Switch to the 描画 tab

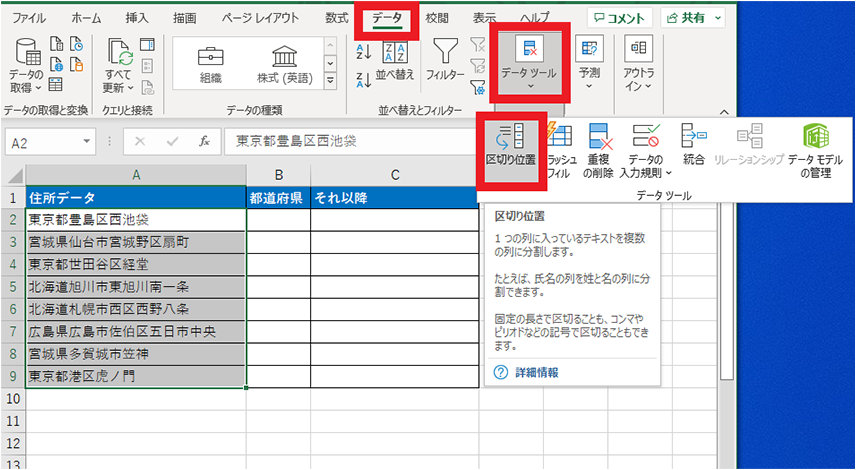coord(185,18)
